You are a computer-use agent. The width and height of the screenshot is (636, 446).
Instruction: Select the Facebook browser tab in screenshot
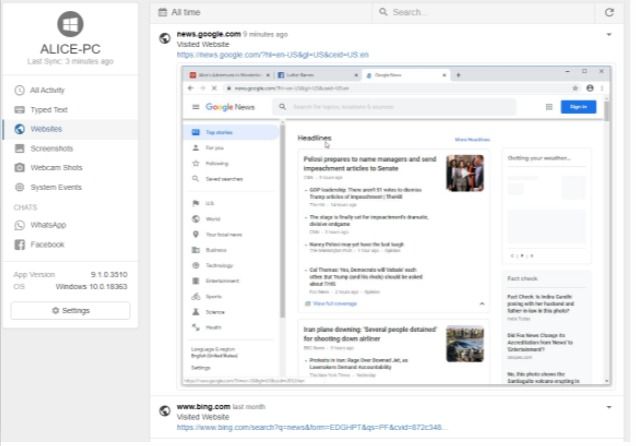click(x=316, y=75)
